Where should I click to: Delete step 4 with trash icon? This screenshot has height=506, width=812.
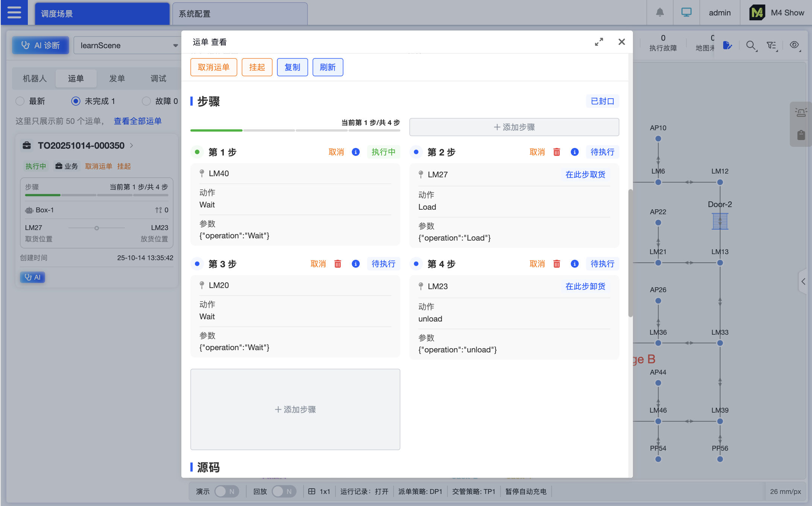[557, 264]
